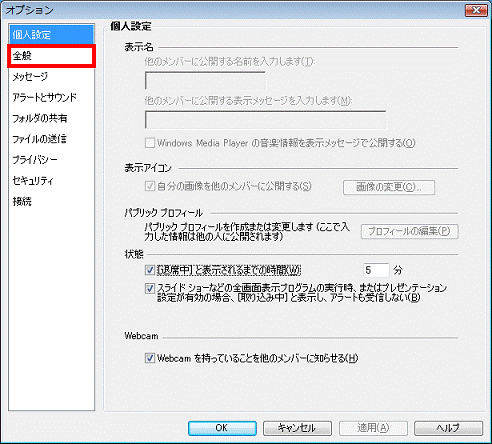The height and width of the screenshot is (444, 492).
Task: Open the ファイルの送信 category
Action: 52,139
